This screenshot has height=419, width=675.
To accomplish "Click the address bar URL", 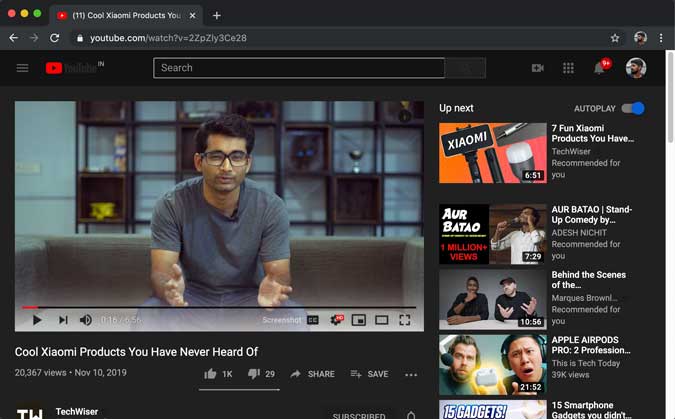I will 168,38.
